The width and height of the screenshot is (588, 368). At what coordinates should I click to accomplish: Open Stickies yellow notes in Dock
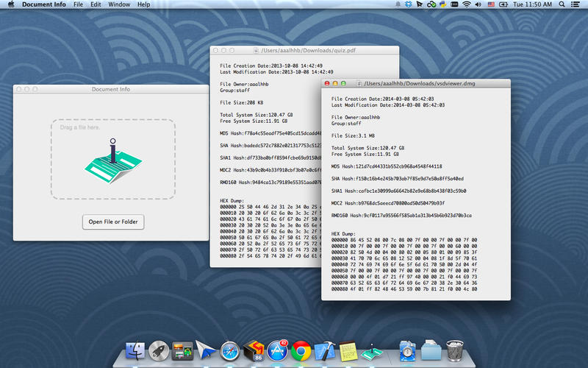(348, 351)
